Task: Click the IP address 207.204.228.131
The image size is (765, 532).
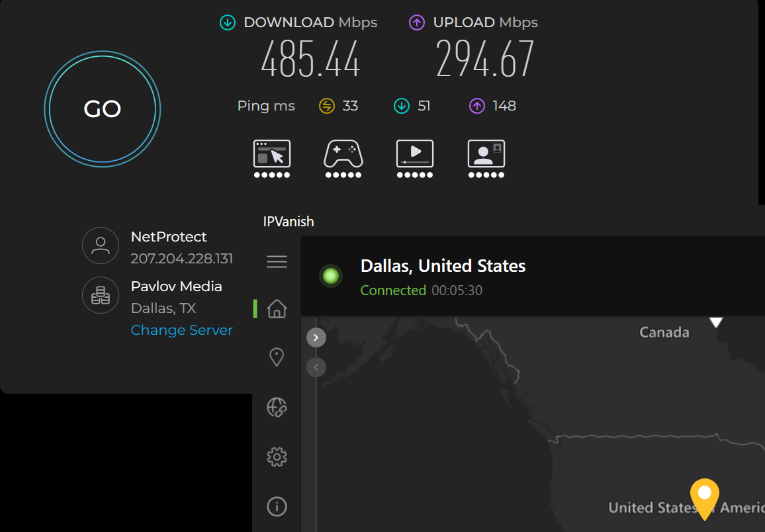Action: tap(182, 259)
